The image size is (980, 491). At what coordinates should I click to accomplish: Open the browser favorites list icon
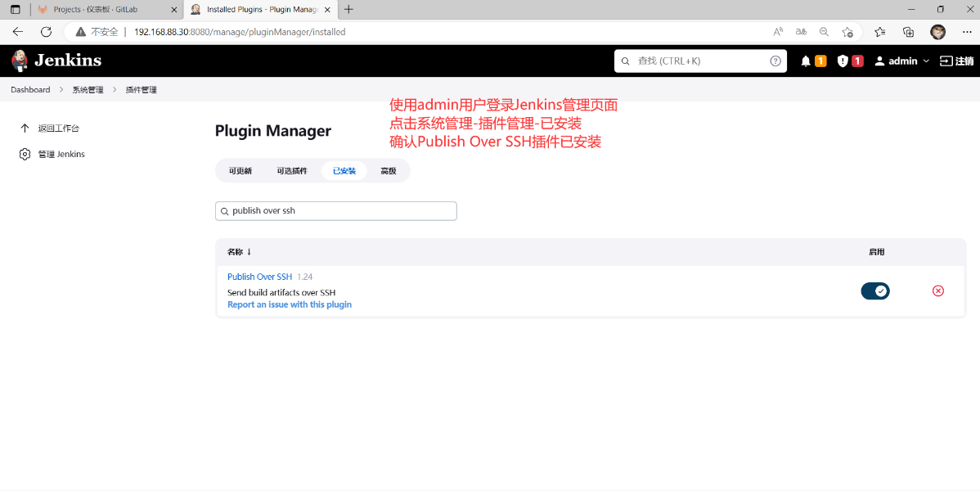tap(880, 32)
